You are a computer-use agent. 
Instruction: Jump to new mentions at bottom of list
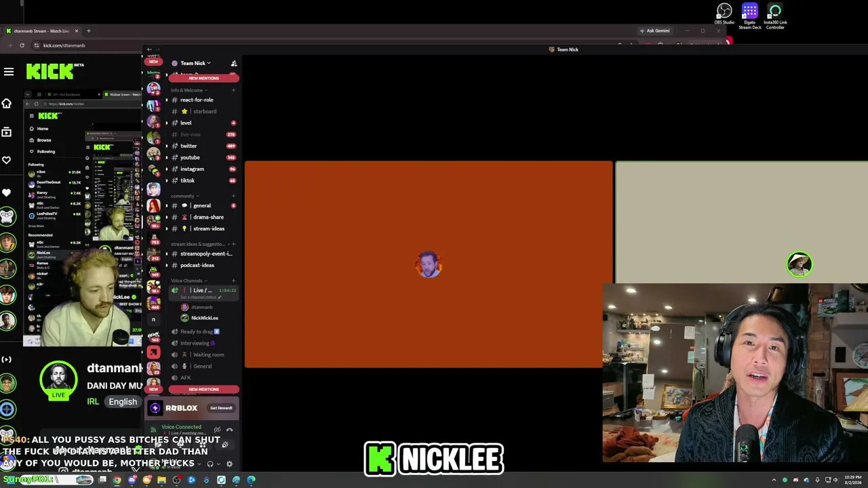203,390
